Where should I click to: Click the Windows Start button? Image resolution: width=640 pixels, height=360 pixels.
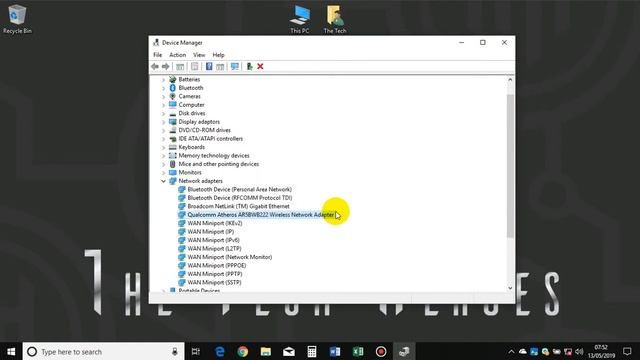tap(11, 351)
